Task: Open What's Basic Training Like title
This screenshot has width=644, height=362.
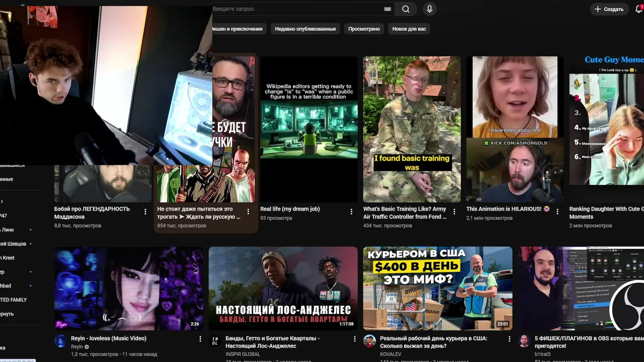Action: tap(405, 213)
